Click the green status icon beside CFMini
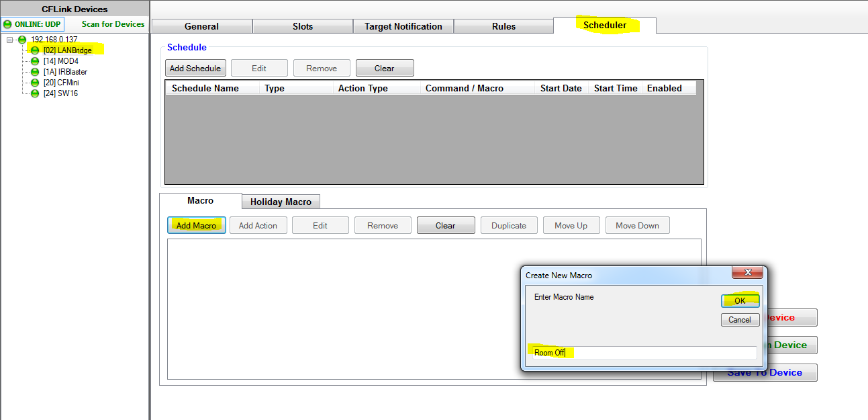868x420 pixels. tap(35, 83)
